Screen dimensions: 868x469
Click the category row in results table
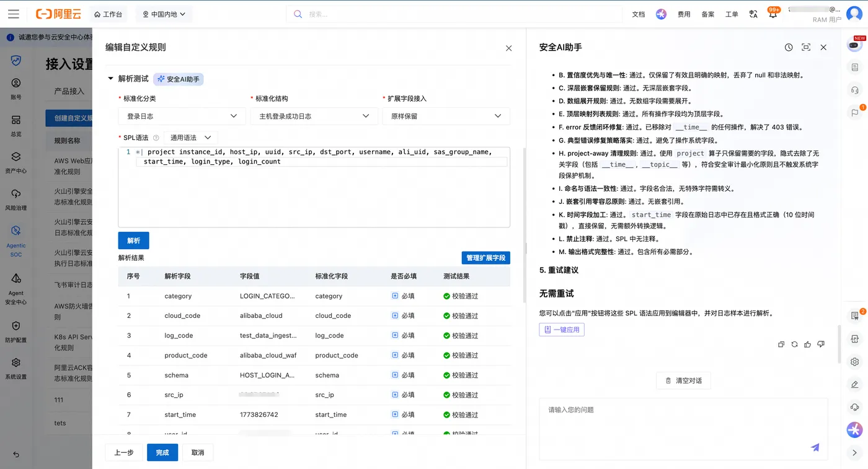(x=314, y=296)
